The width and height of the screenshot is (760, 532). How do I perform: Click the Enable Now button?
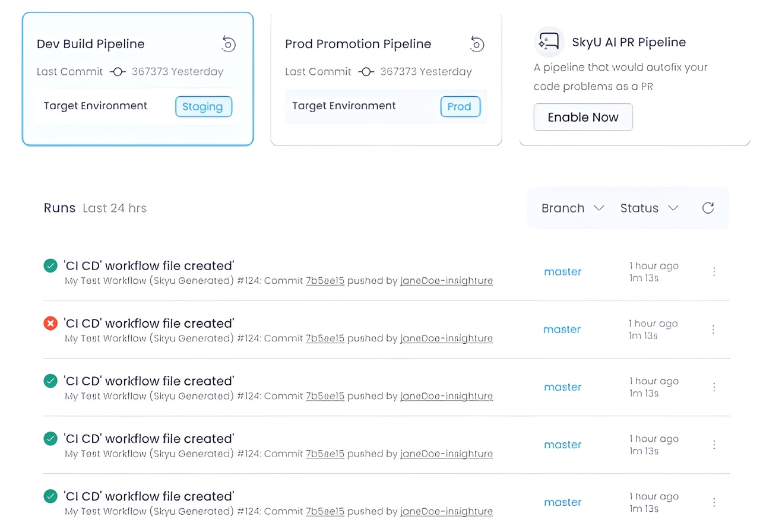[583, 117]
